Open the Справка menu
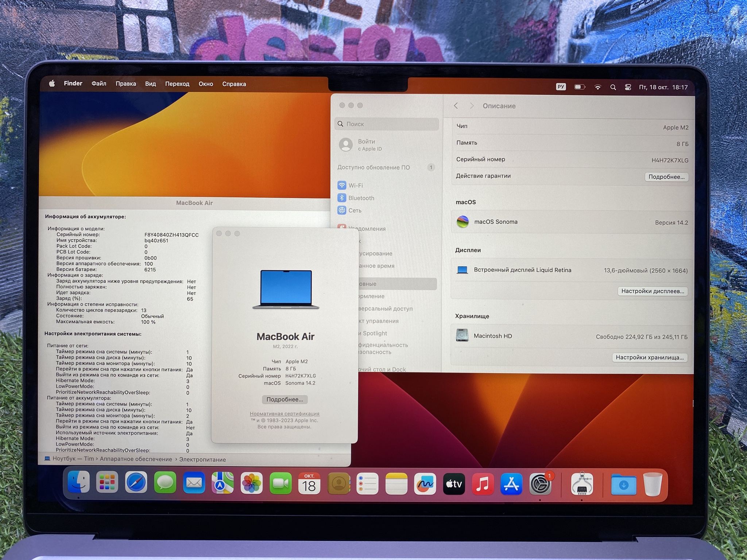Screen dimensions: 747x560 (x=234, y=84)
